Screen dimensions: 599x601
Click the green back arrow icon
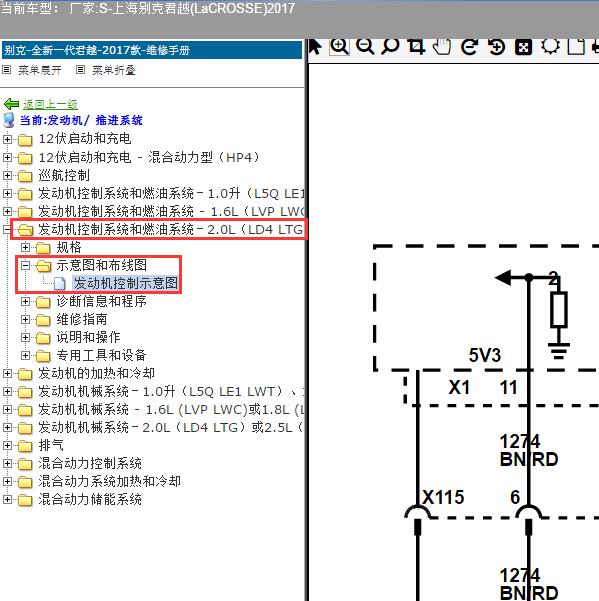point(11,103)
